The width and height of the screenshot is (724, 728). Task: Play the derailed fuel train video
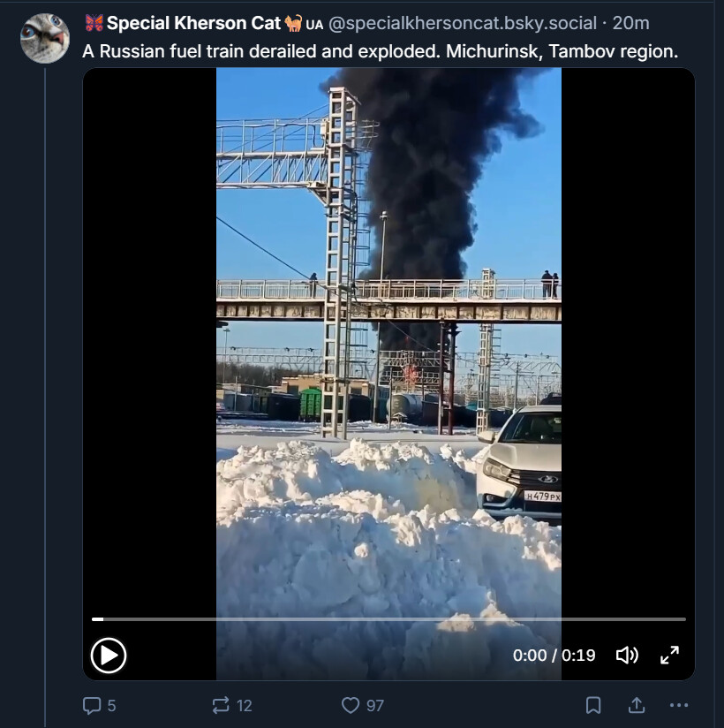(109, 656)
